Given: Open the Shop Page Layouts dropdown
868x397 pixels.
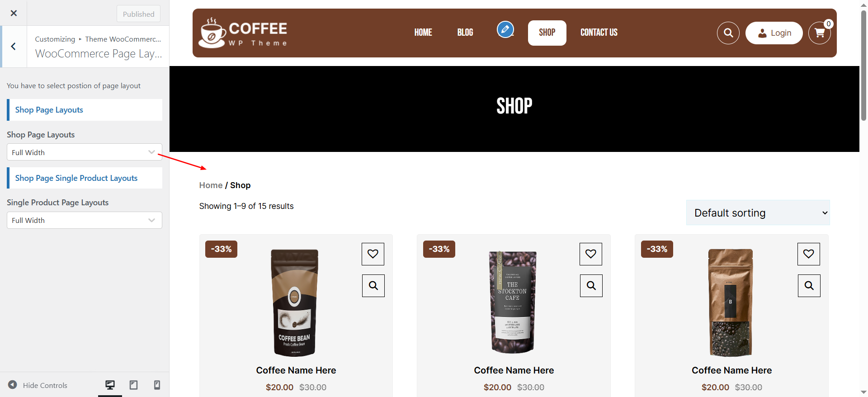Looking at the screenshot, I should click(85, 152).
